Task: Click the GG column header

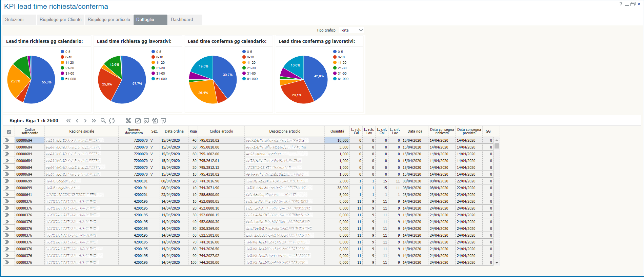Action: coord(488,132)
